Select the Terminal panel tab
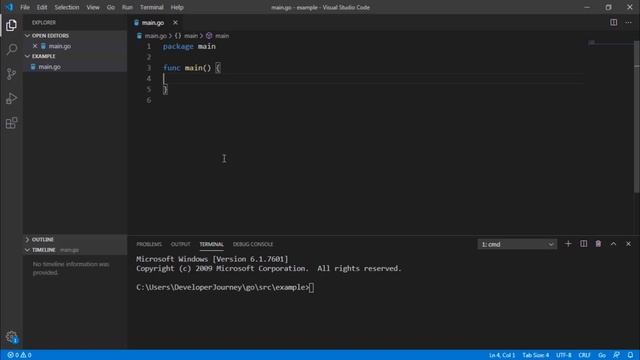This screenshot has width=640, height=360. 211,244
